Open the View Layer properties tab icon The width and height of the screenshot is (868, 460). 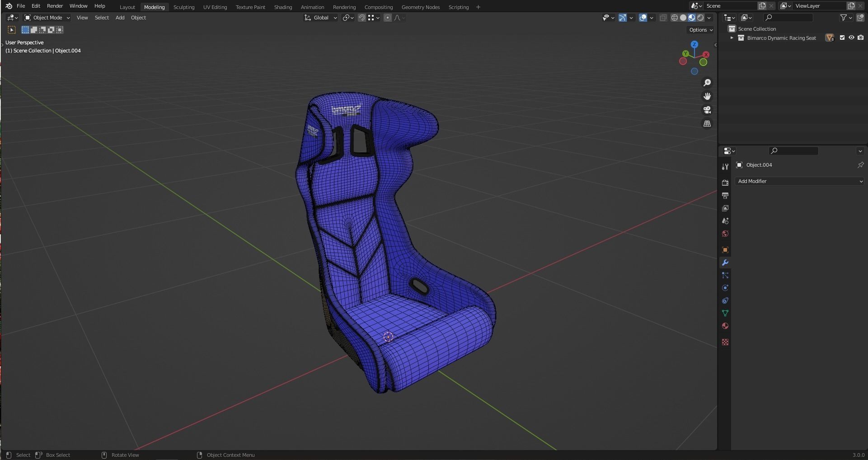click(725, 208)
